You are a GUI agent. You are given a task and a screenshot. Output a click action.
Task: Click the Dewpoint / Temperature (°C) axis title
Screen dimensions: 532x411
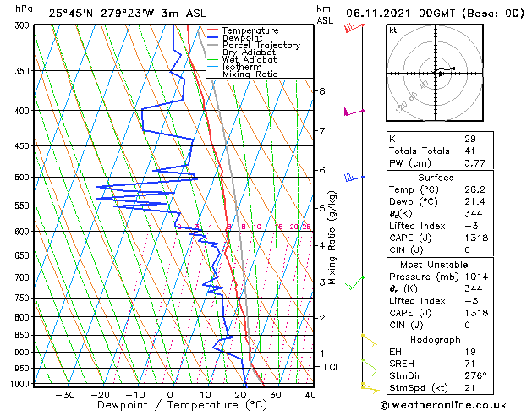(182, 405)
